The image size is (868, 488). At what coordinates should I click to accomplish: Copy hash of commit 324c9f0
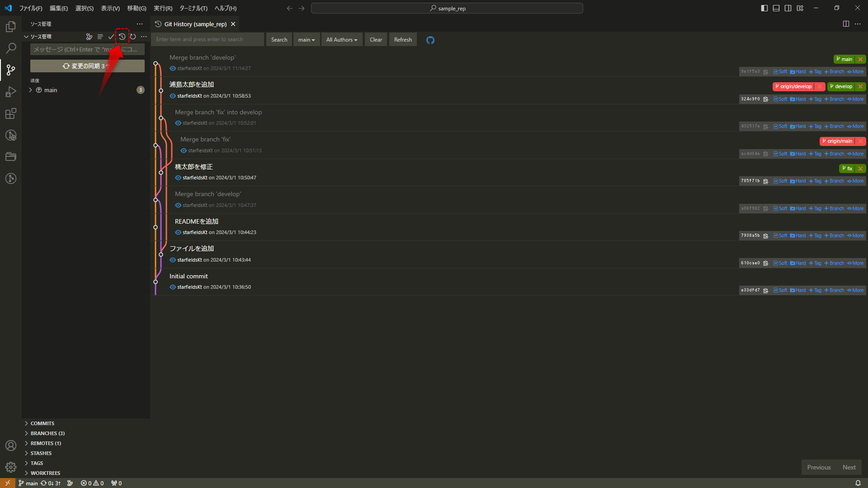point(766,99)
